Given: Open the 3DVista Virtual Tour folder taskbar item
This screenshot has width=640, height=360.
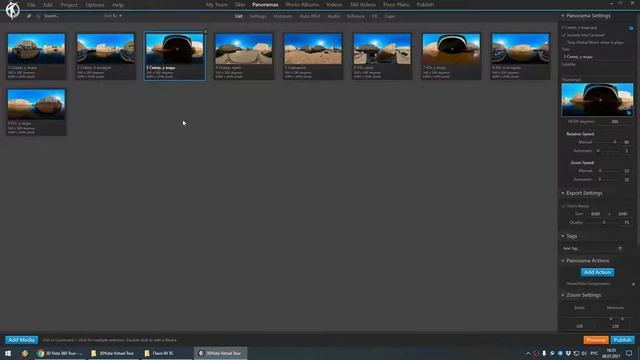Looking at the screenshot, I should click(112, 353).
